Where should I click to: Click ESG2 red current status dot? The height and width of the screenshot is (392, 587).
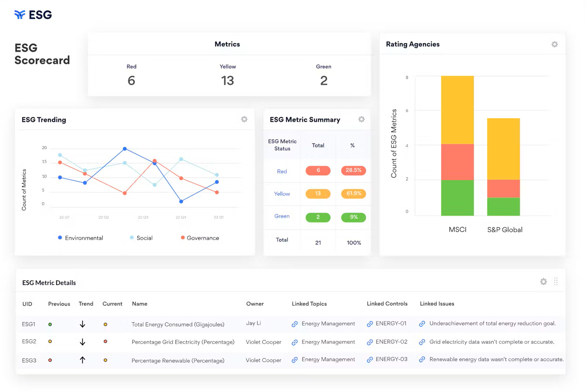[x=105, y=341]
